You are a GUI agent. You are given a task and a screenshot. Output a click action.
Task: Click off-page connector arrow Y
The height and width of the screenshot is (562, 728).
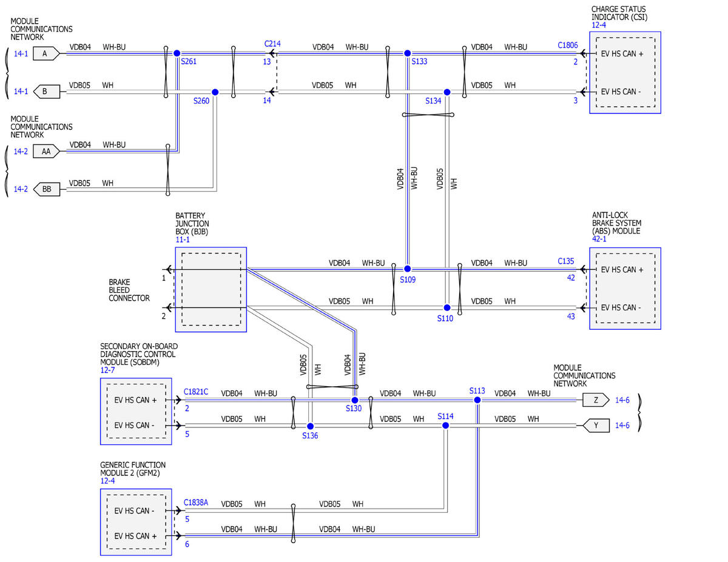[596, 426]
